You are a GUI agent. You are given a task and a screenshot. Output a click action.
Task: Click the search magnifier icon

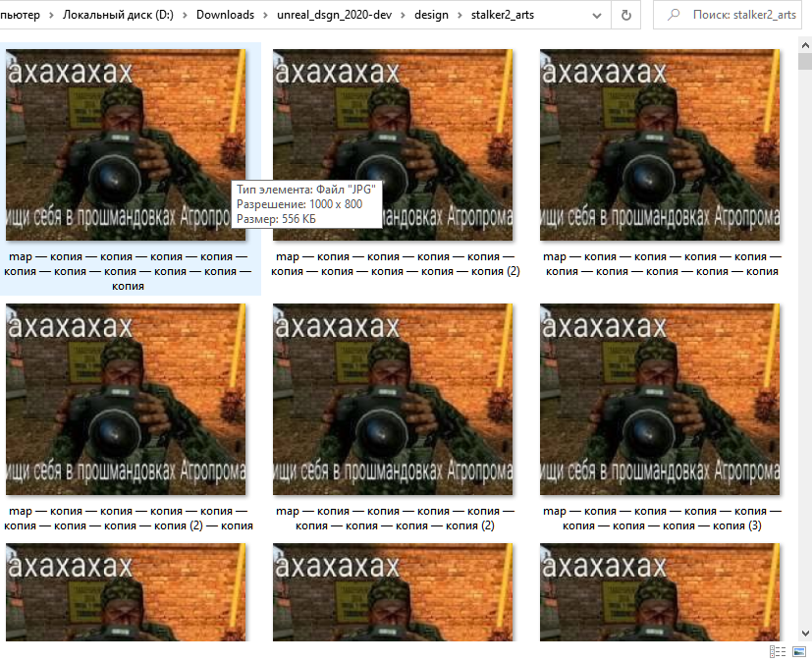pyautogui.click(x=674, y=15)
